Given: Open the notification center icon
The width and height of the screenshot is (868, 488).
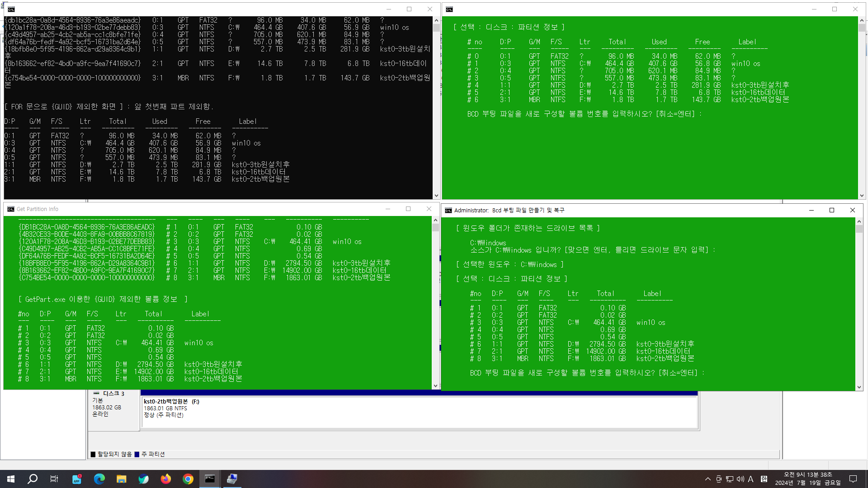Looking at the screenshot, I should pyautogui.click(x=853, y=479).
